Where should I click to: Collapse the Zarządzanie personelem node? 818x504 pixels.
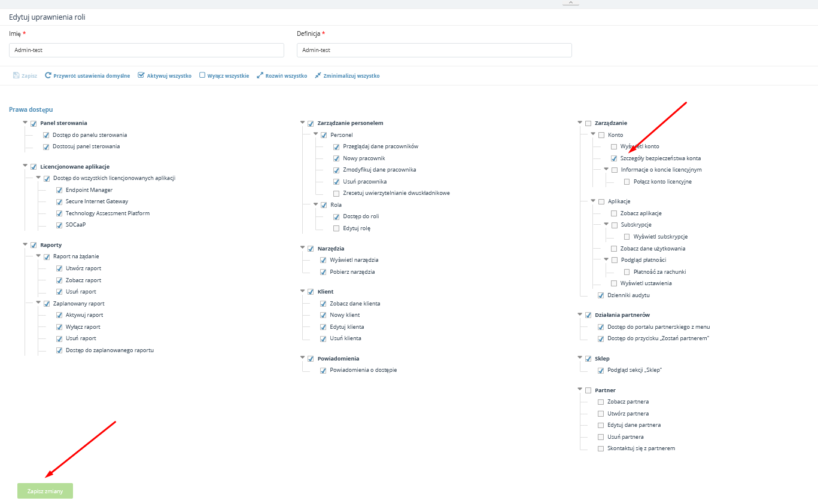[x=303, y=123]
